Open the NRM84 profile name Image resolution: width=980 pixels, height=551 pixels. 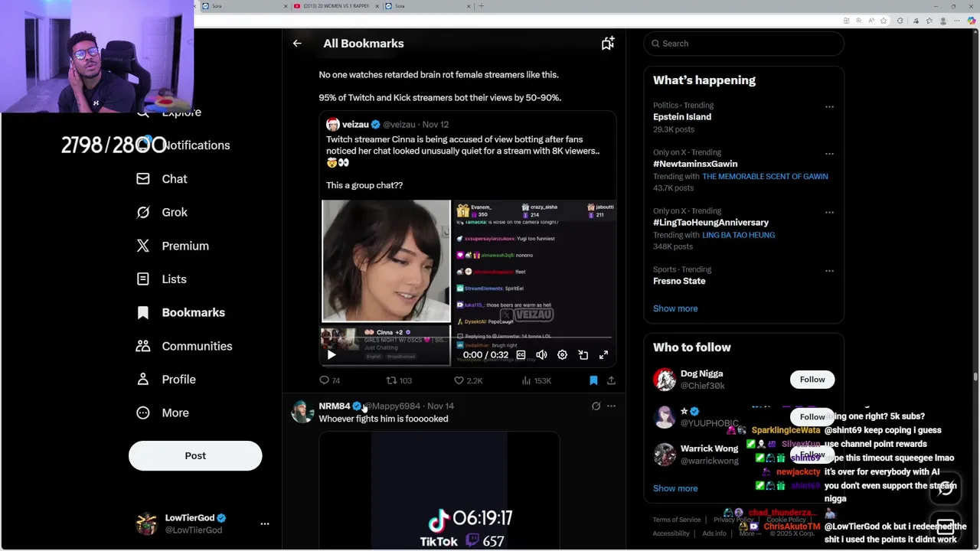coord(334,406)
